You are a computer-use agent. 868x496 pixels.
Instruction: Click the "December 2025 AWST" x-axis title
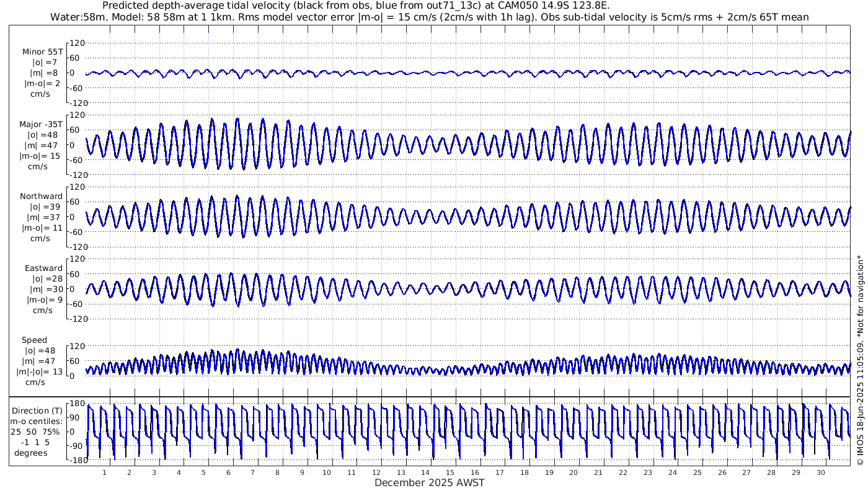pos(430,482)
